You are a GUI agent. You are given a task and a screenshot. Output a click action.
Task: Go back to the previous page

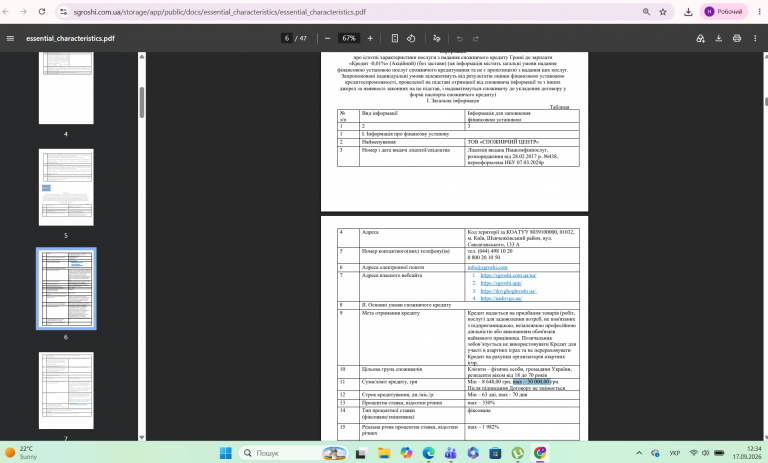pos(6,12)
